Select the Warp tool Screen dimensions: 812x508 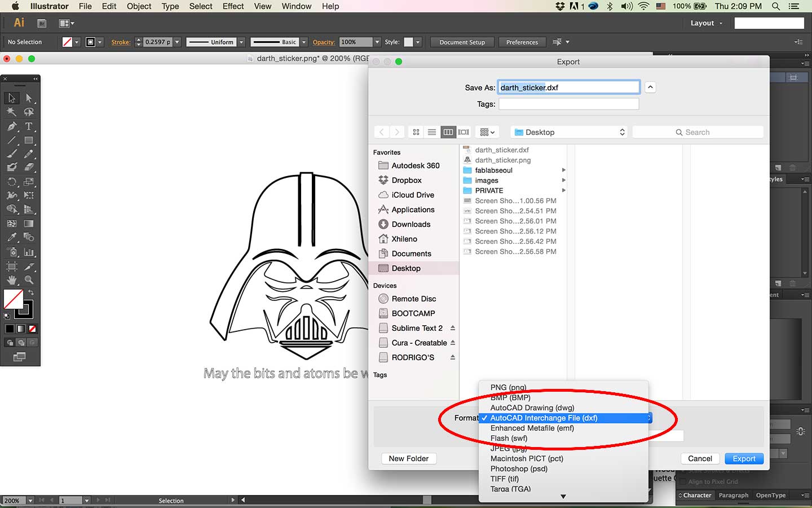click(x=11, y=195)
